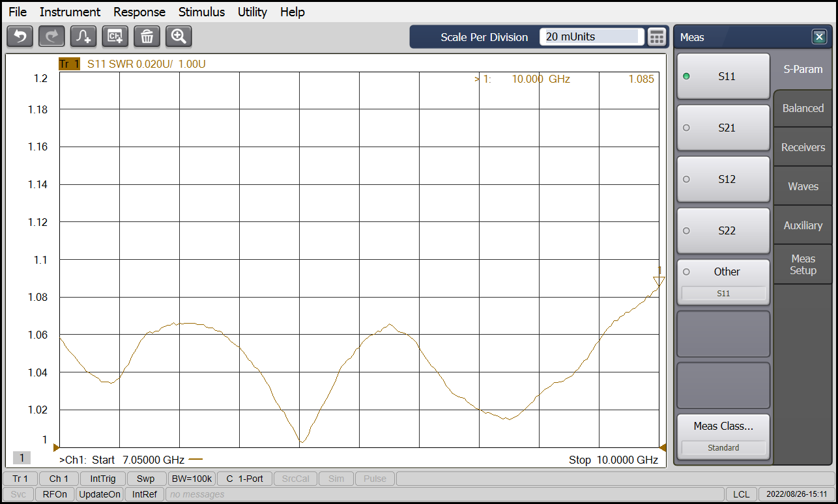Open the Response menu
Viewport: 838px width, 504px height.
click(x=139, y=12)
